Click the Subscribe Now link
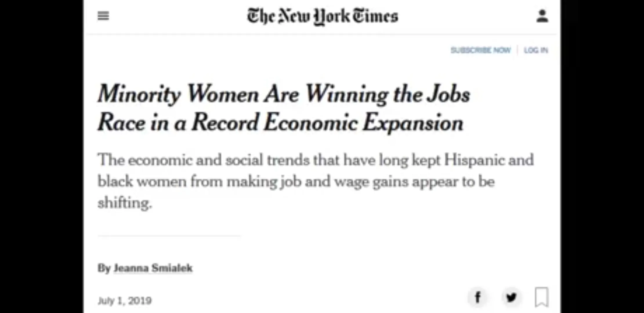 click(x=480, y=50)
